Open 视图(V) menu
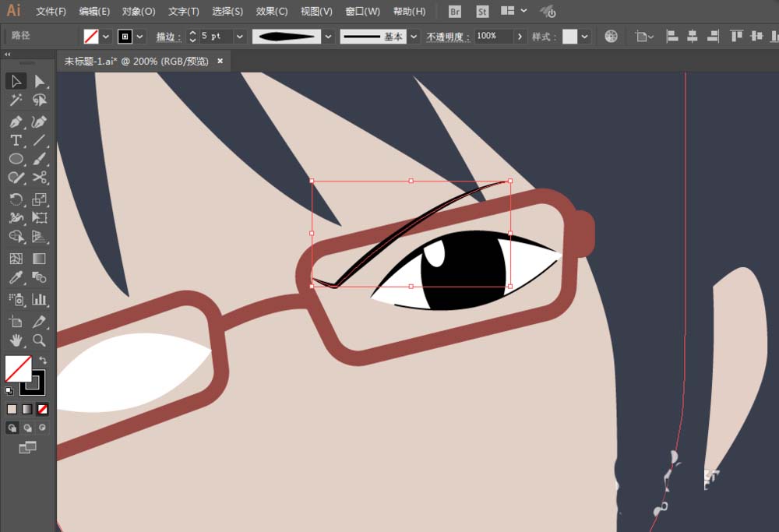The width and height of the screenshot is (779, 532). [x=316, y=11]
